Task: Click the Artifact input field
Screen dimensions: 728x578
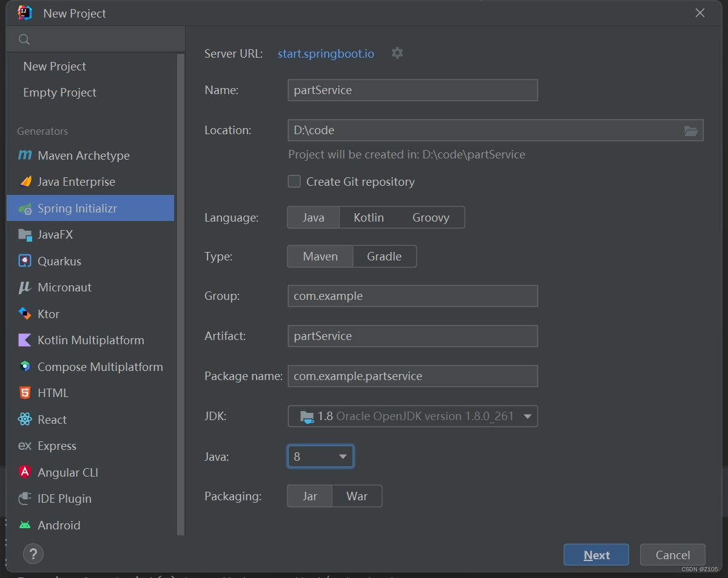Action: [413, 336]
